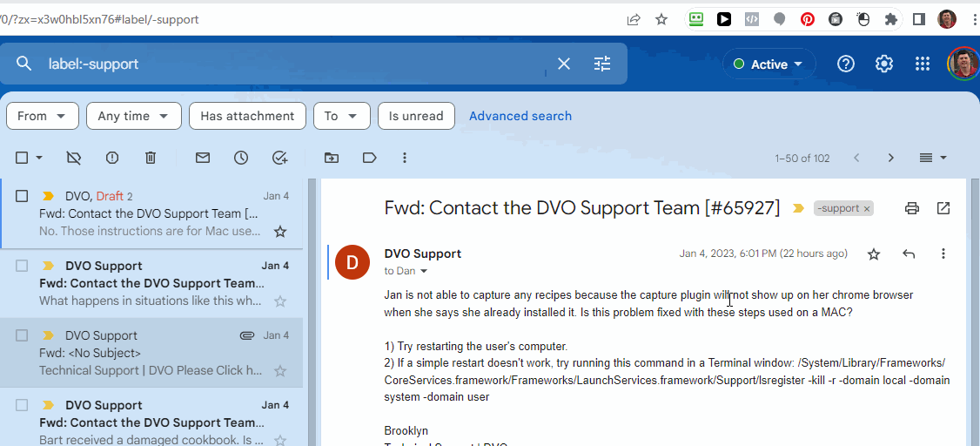Open the Fwd: <No Subject> email

(151, 353)
